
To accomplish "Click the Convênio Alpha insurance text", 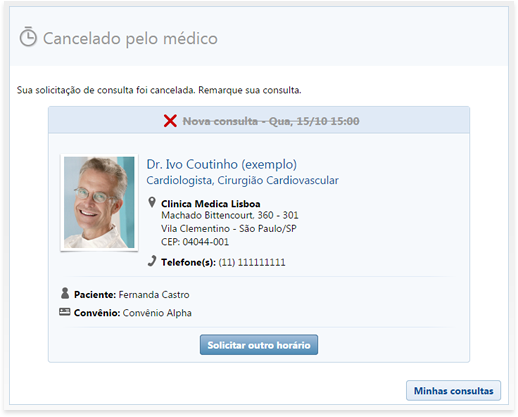I will [157, 313].
